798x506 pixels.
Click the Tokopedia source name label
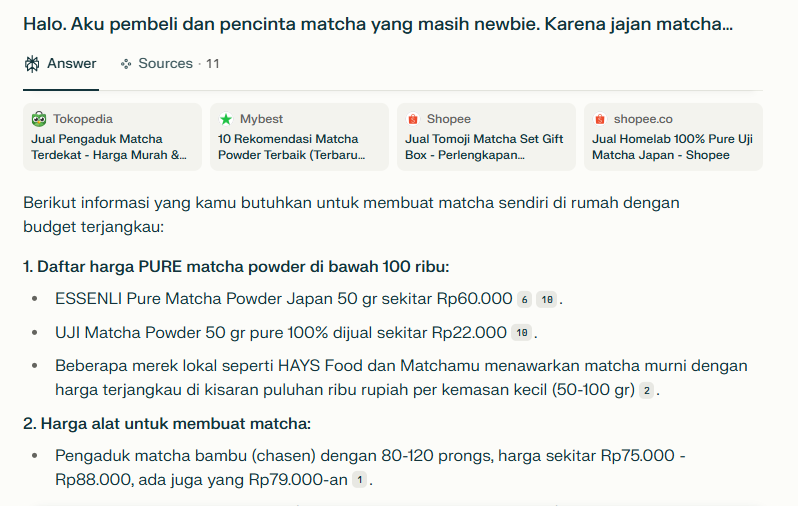[x=83, y=119]
